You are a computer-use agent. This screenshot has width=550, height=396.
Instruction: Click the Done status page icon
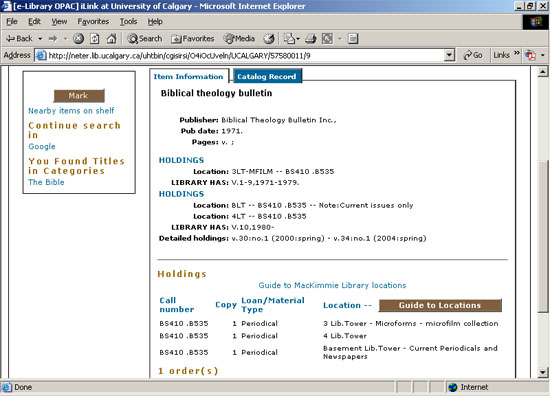click(x=7, y=387)
